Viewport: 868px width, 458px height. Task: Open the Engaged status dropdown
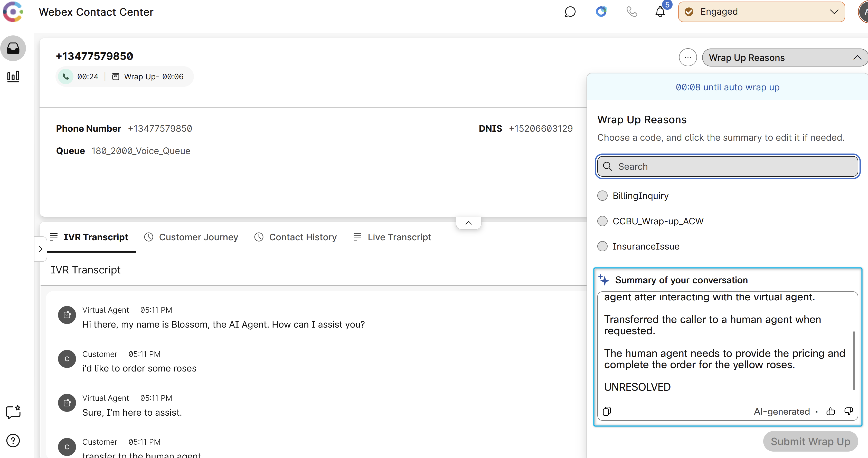tap(761, 12)
